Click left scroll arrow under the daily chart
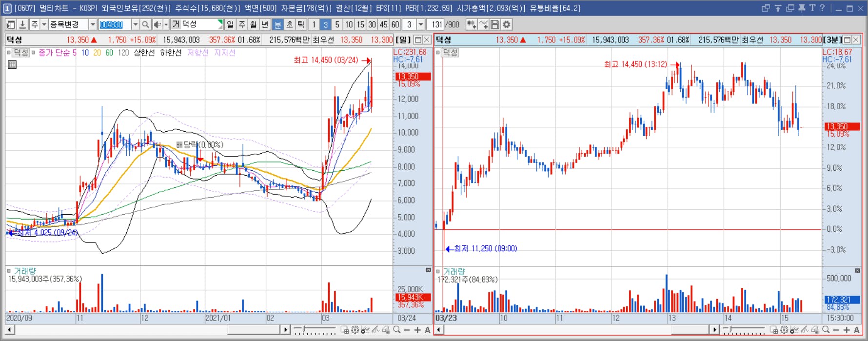 [9, 330]
